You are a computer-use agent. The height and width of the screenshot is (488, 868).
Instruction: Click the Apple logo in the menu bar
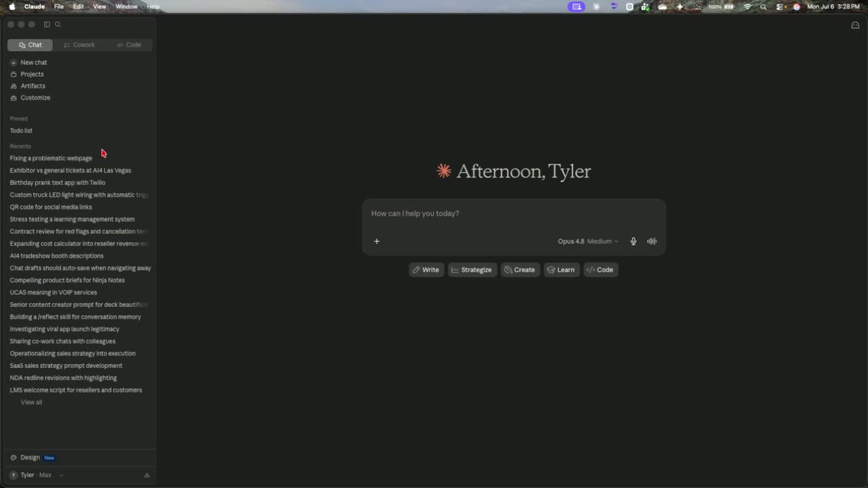click(12, 7)
